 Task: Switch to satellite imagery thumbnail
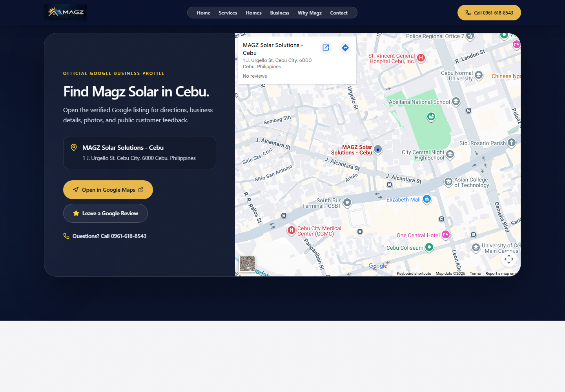[247, 264]
